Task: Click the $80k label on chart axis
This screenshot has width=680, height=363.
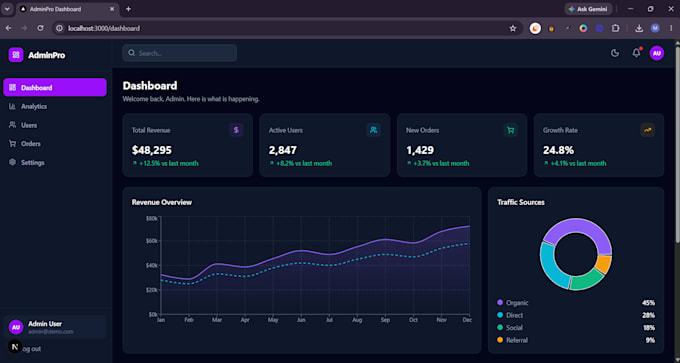Action: [152, 218]
